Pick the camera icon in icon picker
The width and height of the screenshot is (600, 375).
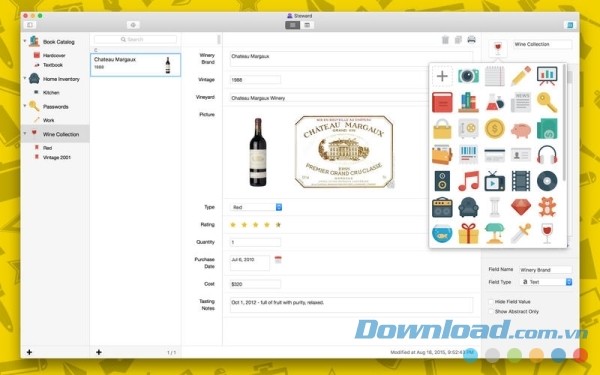click(x=468, y=76)
